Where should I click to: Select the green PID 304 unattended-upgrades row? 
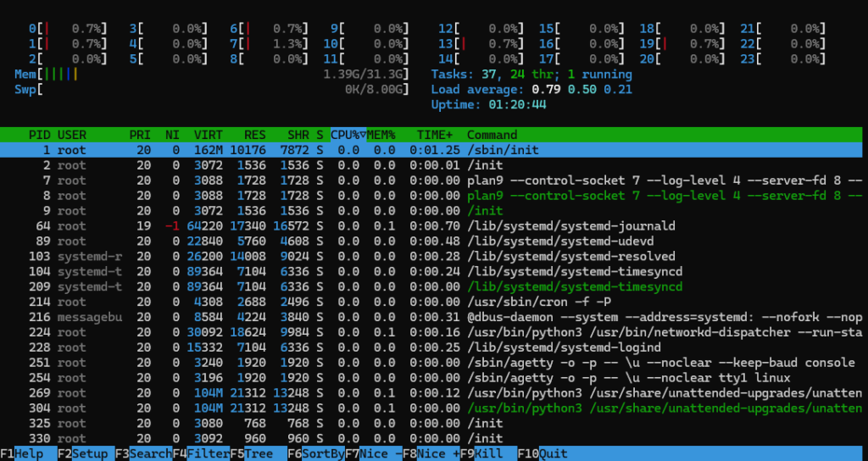431,408
